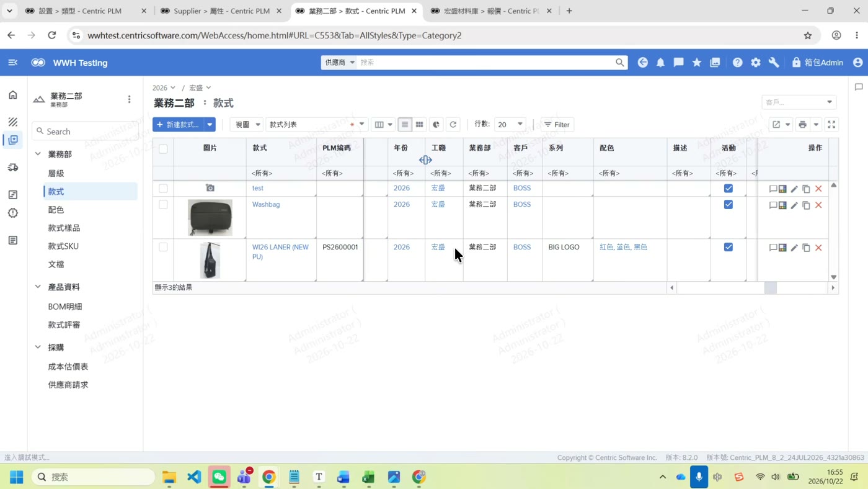Select the list view icon
Image resolution: width=868 pixels, height=489 pixels.
405,125
